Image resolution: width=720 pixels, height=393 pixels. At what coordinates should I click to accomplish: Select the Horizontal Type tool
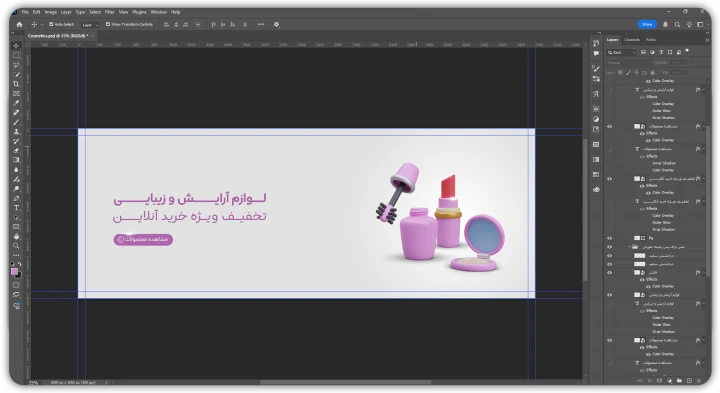click(17, 208)
